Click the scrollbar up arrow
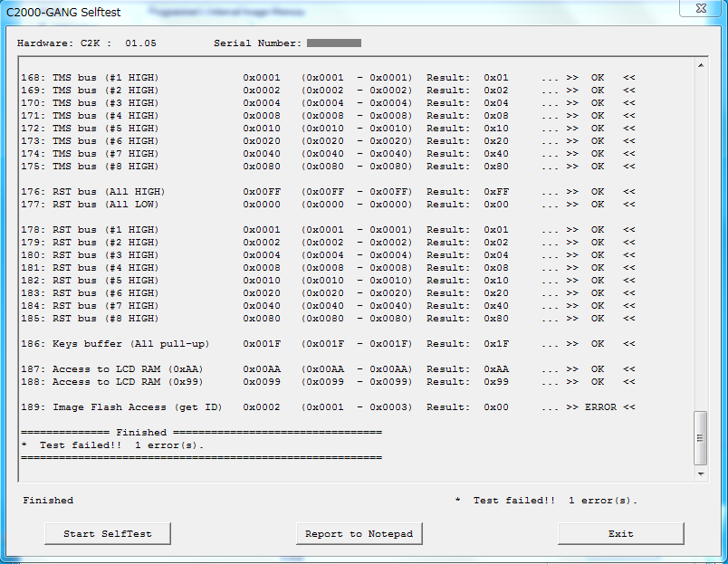Screen dimensions: 728x564 click(701, 65)
